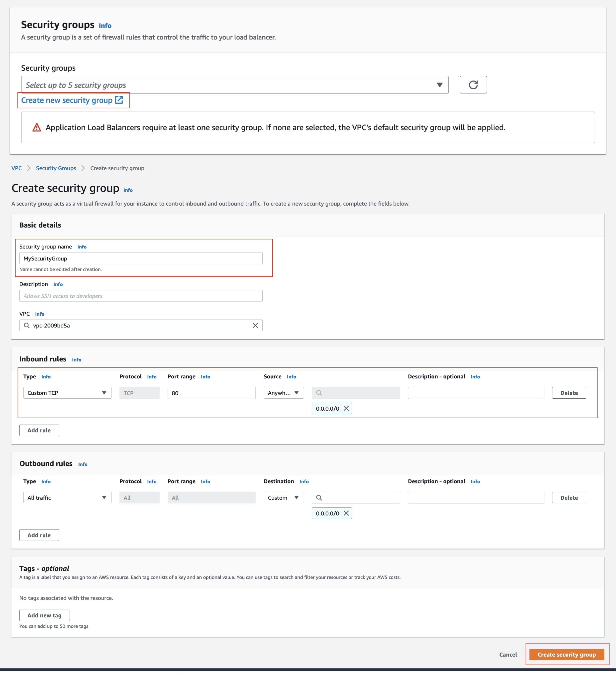616x689 pixels.
Task: Click the Add new tag button
Action: point(44,615)
